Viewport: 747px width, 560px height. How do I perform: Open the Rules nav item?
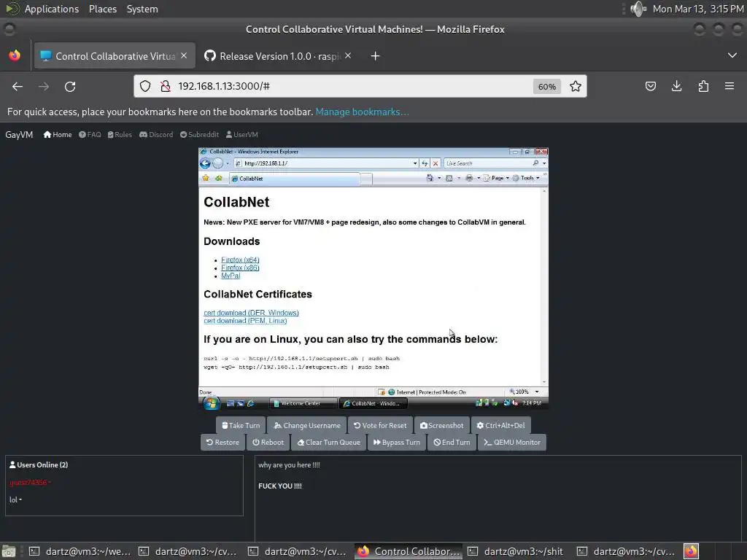[120, 135]
